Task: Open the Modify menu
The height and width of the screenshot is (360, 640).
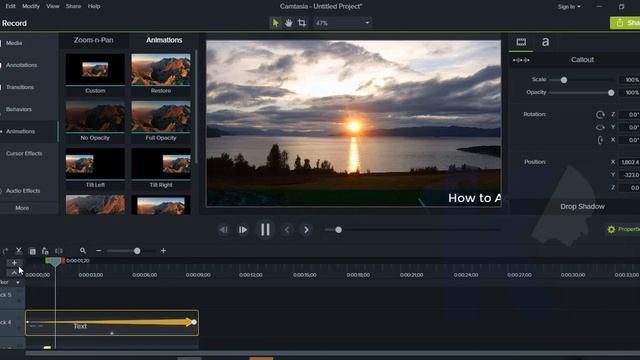Action: coord(31,6)
